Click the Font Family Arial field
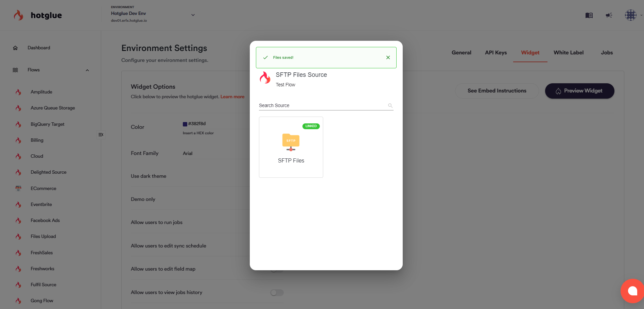Image resolution: width=644 pixels, height=309 pixels. pyautogui.click(x=216, y=153)
